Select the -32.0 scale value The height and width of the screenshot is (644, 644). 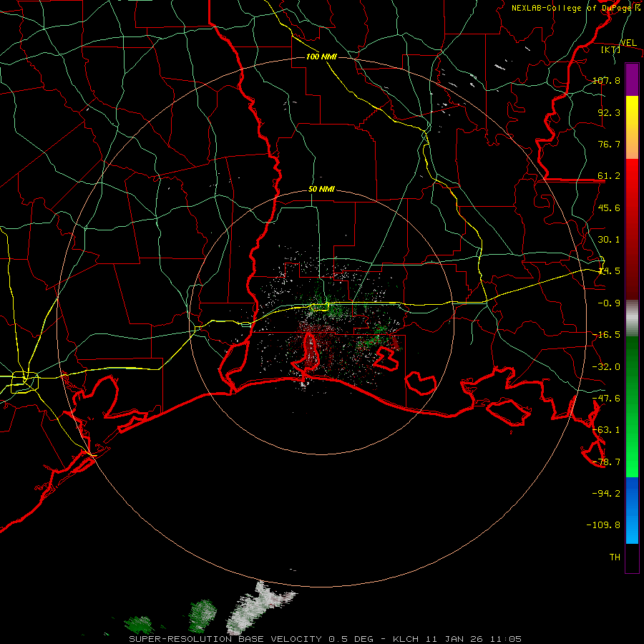pyautogui.click(x=606, y=367)
